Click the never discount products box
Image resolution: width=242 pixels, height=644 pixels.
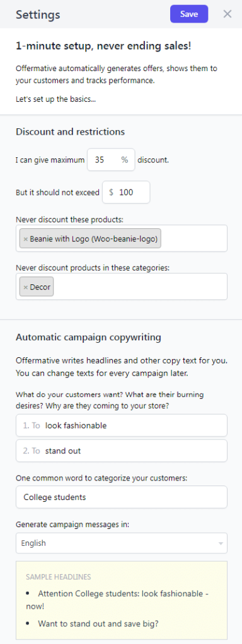(x=122, y=238)
